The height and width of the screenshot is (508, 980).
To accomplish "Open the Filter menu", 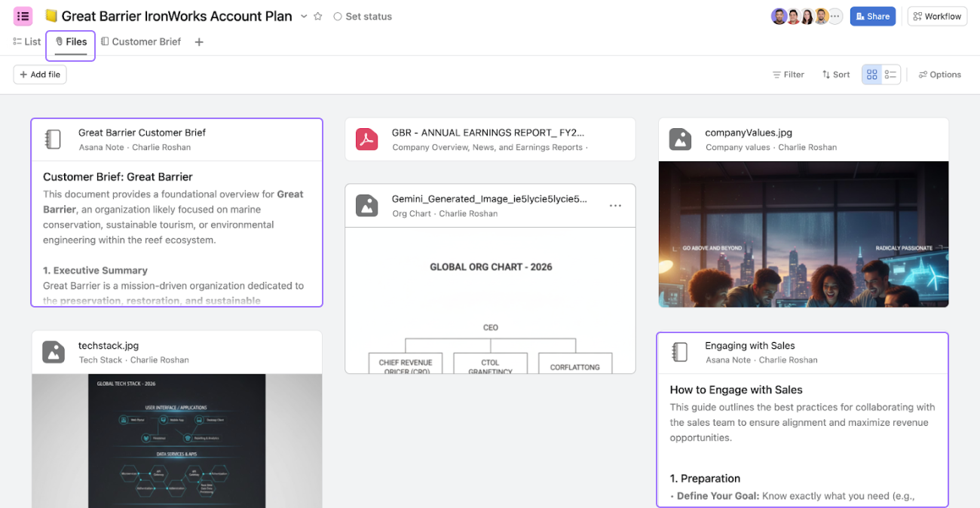I will (788, 75).
